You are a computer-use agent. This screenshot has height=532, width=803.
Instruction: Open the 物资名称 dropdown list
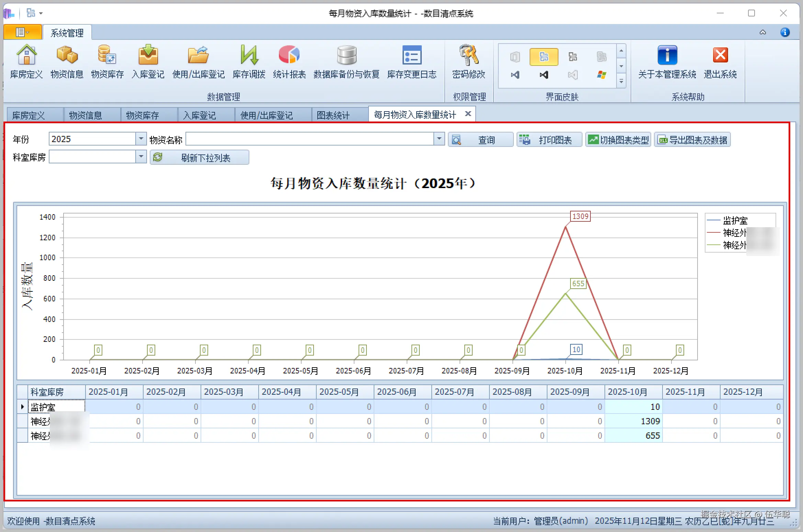[439, 139]
